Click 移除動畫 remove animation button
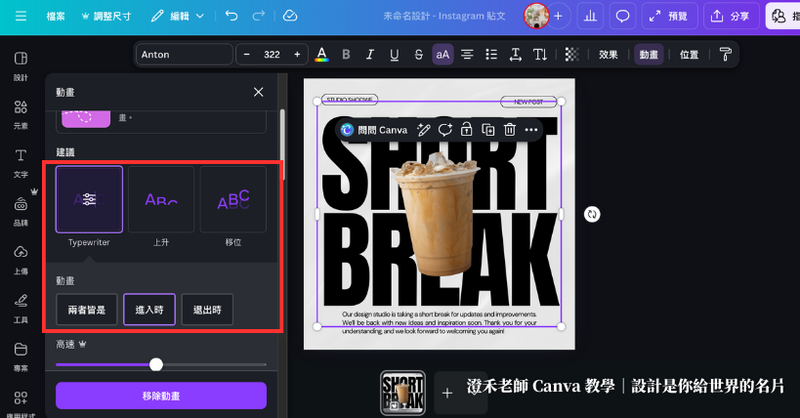Viewport: 800px width, 418px height. coord(161,396)
